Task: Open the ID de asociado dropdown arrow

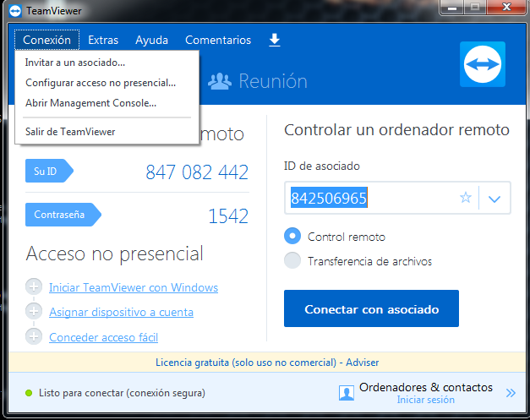Action: [494, 199]
